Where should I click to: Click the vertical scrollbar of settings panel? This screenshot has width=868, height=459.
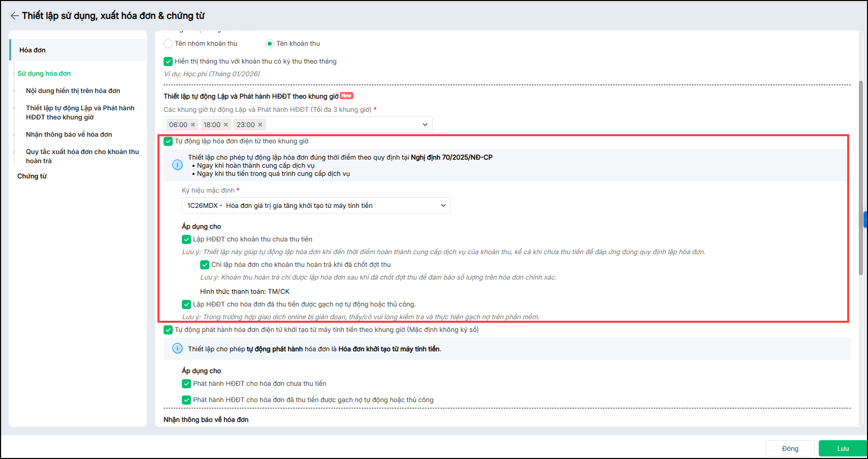[860, 178]
